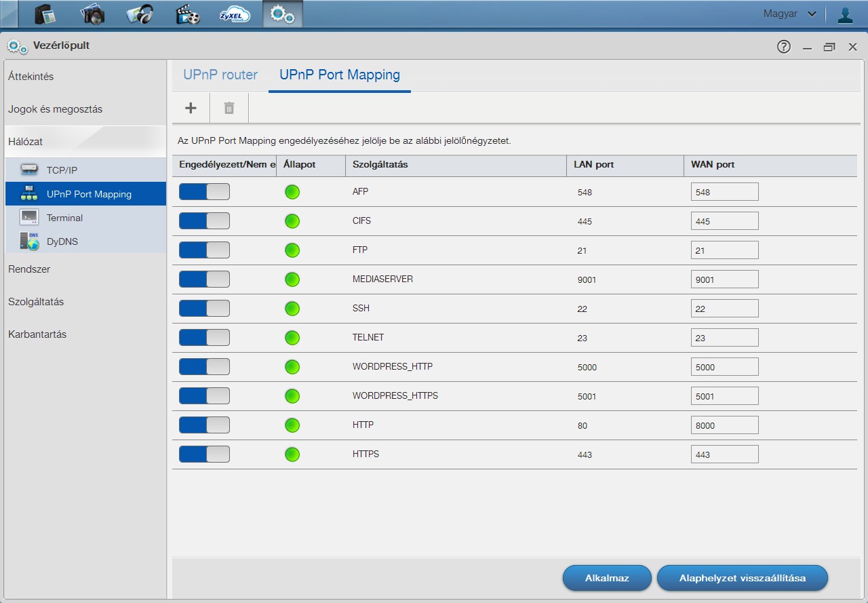Viewport: 868px width, 603px height.
Task: Click the UPnP Port Mapping sidebar icon
Action: [29, 194]
